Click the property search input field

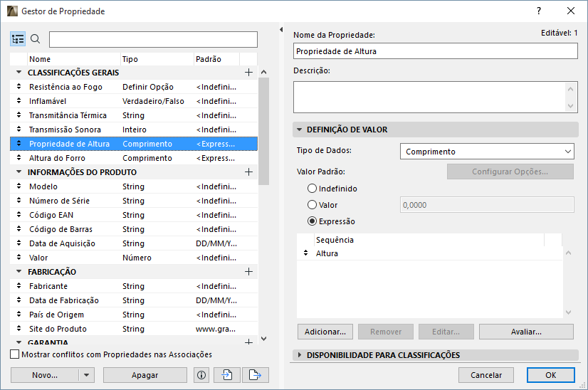(x=153, y=39)
